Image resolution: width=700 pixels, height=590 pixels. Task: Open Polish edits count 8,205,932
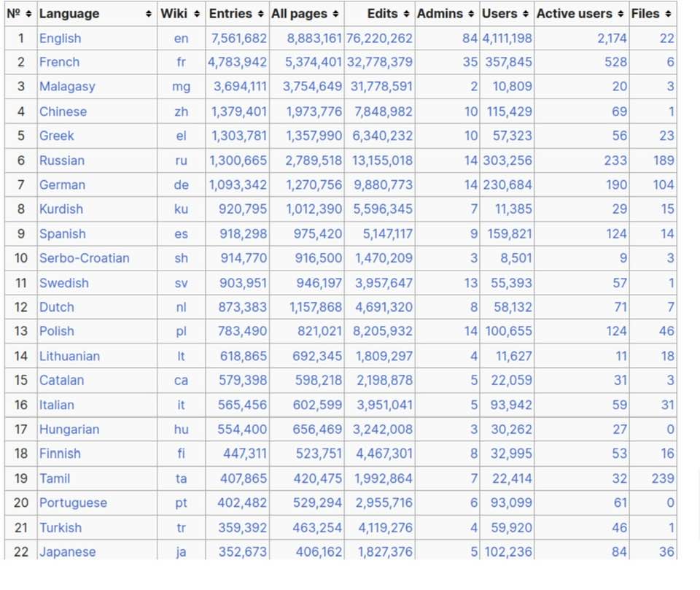click(383, 331)
